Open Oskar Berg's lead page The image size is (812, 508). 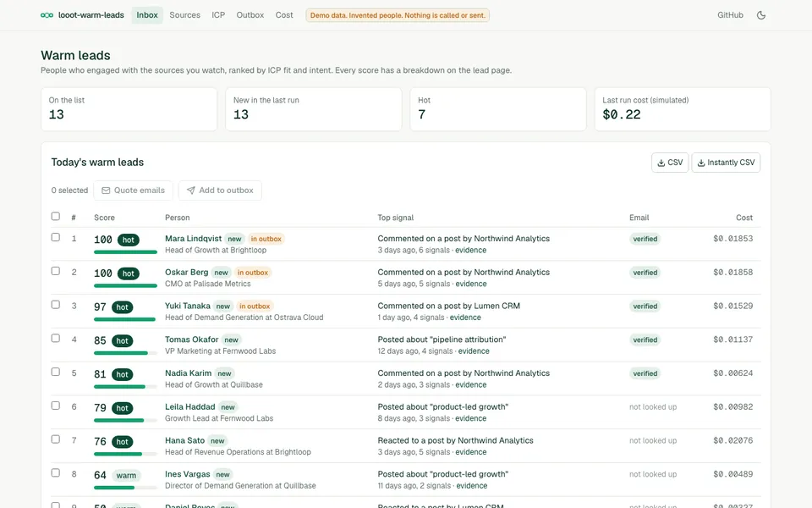tap(186, 272)
